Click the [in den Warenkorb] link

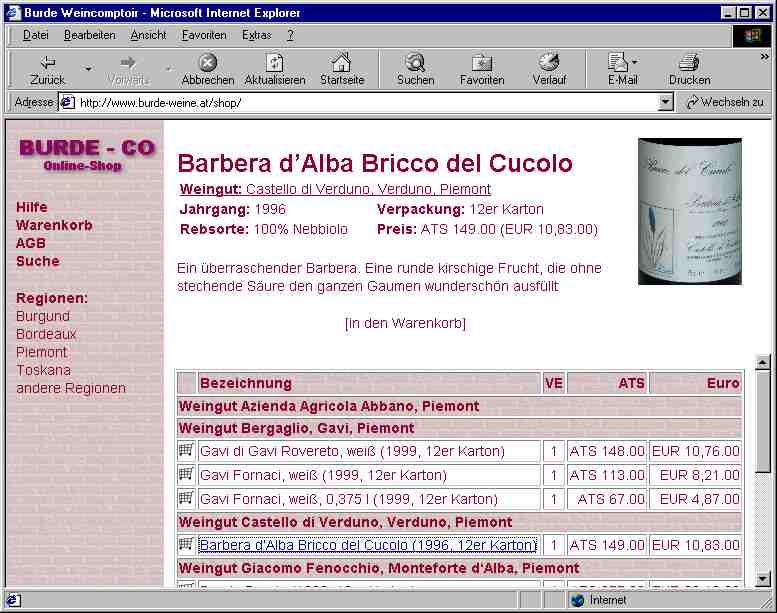click(x=405, y=323)
